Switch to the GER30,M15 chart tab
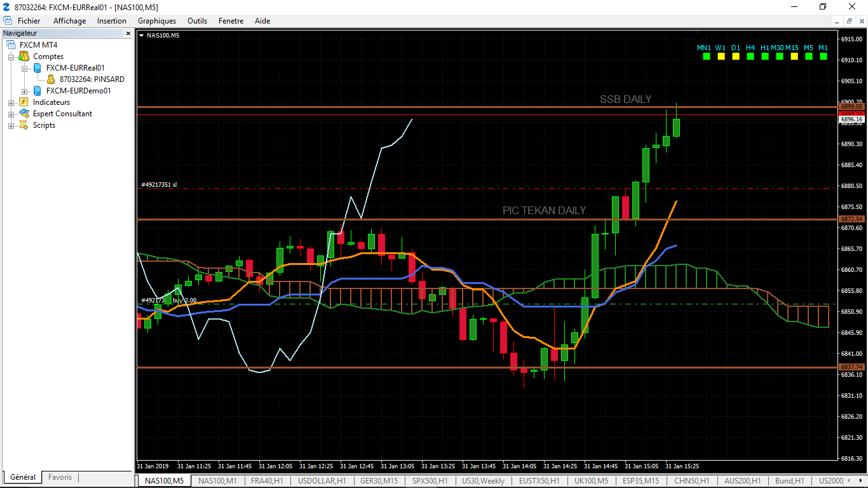This screenshot has height=488, width=868. [x=379, y=481]
